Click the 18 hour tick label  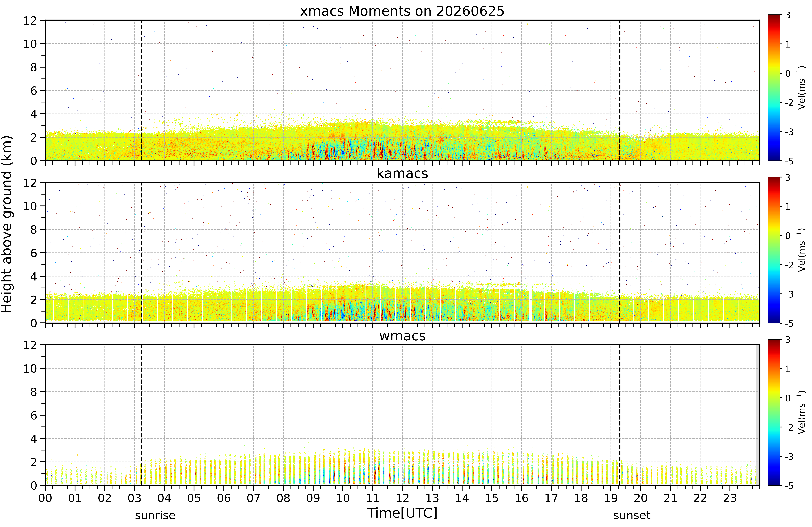point(581,498)
